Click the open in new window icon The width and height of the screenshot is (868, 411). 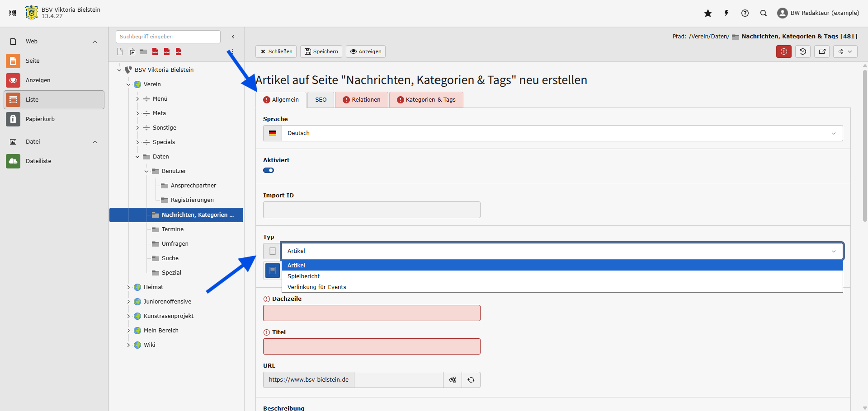(x=822, y=51)
